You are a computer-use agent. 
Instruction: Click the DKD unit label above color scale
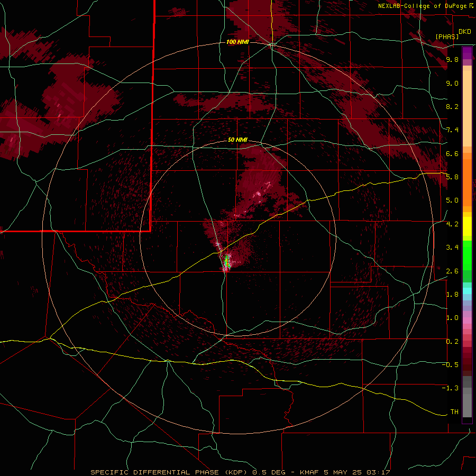pos(465,32)
